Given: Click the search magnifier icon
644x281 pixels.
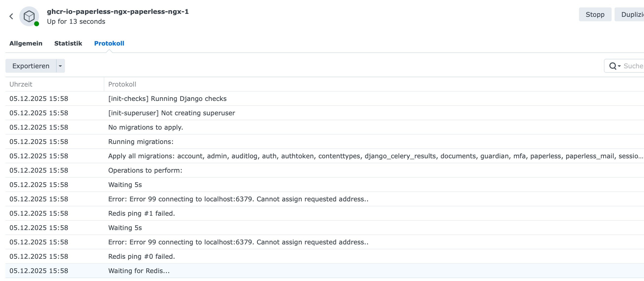Looking at the screenshot, I should click(x=613, y=66).
